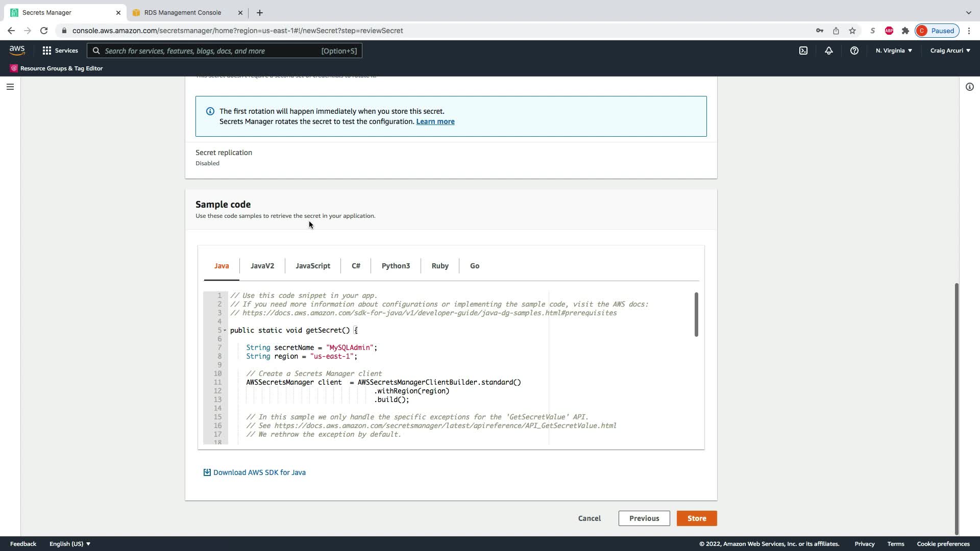Open the notifications bell icon
This screenshot has height=551, width=980.
[x=828, y=51]
